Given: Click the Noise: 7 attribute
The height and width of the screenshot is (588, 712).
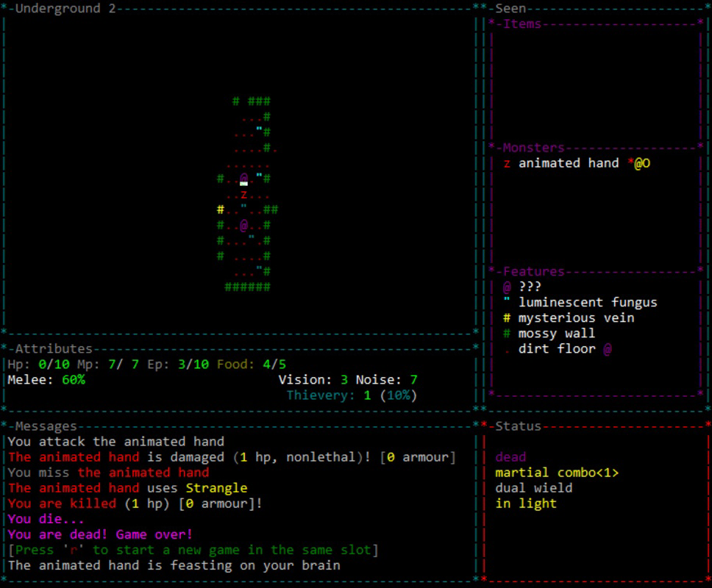Looking at the screenshot, I should point(386,380).
